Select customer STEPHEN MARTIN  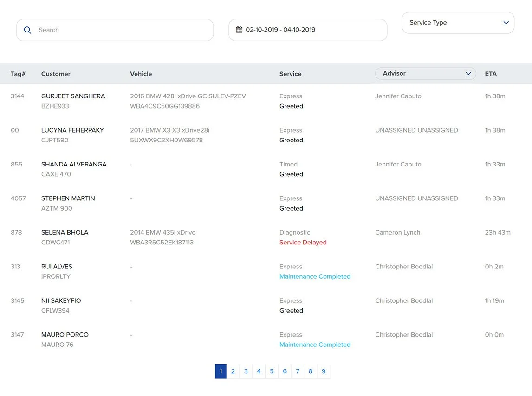[x=68, y=198]
